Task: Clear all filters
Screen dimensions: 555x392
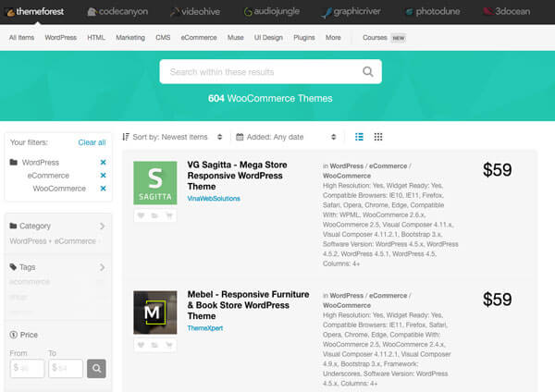Action: point(92,142)
